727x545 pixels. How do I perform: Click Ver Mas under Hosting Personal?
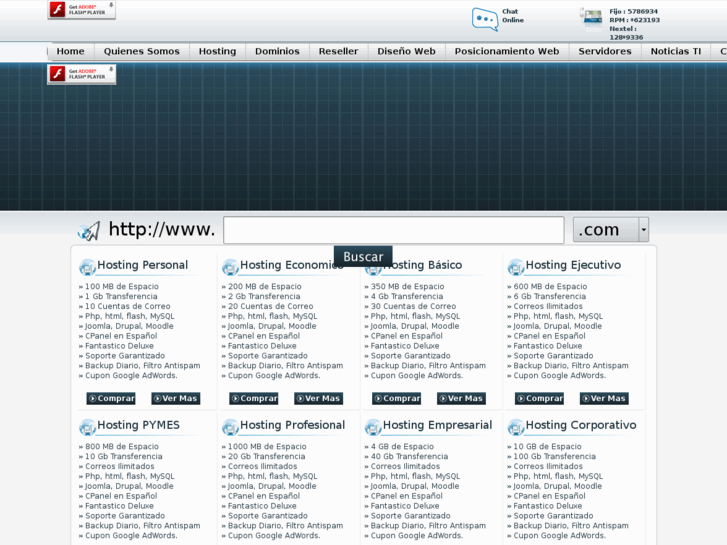(x=176, y=398)
